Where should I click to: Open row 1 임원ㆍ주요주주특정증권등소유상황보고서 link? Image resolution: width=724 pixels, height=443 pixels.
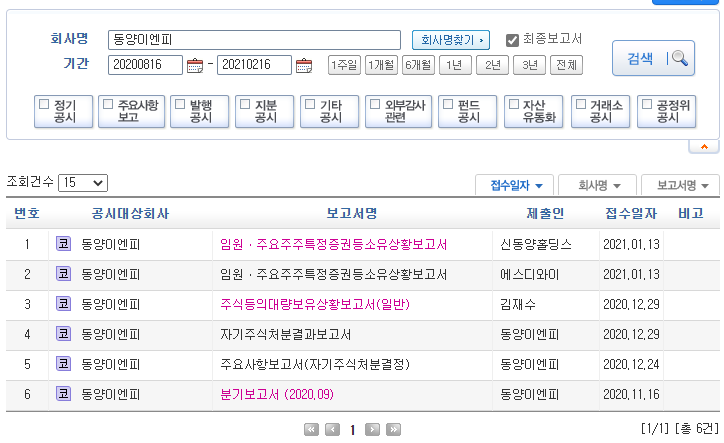(x=333, y=244)
